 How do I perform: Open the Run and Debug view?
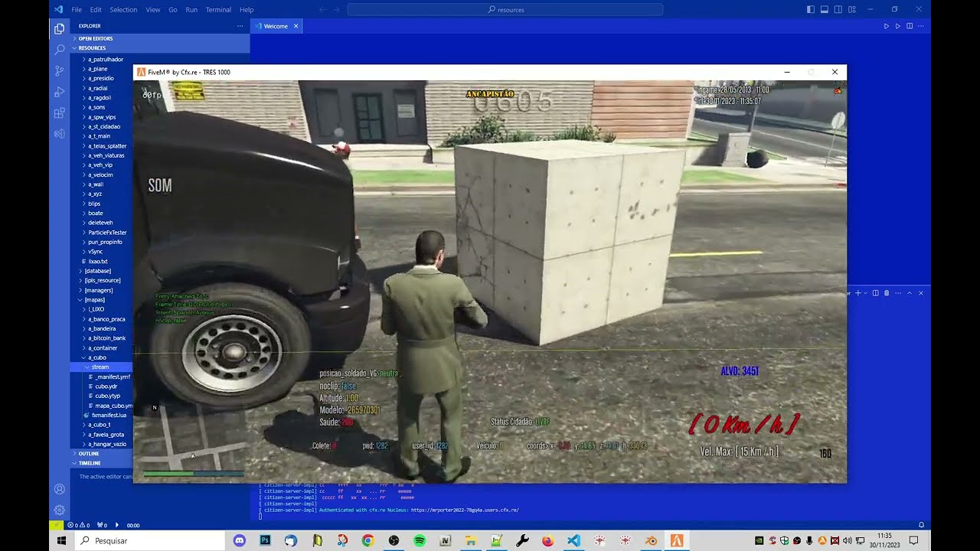point(60,92)
